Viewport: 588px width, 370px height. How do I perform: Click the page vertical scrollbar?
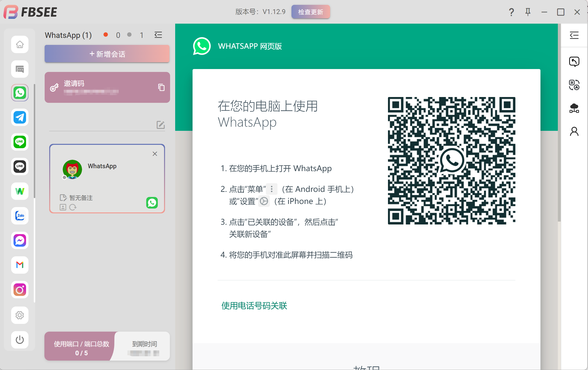click(559, 122)
